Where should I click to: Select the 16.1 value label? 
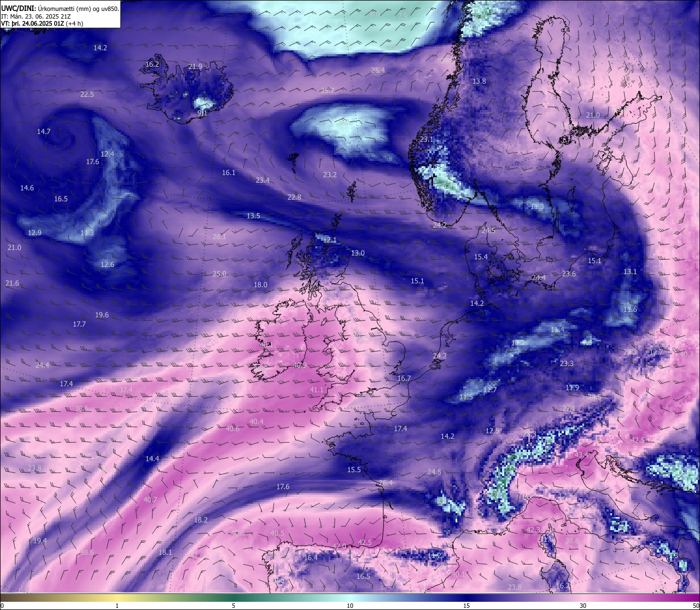click(229, 173)
